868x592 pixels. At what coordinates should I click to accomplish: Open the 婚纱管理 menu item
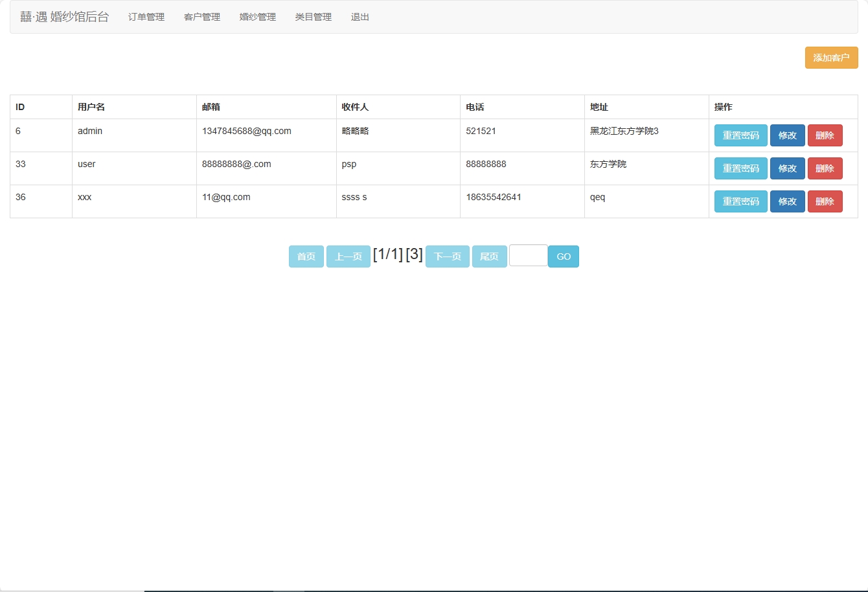pos(258,17)
